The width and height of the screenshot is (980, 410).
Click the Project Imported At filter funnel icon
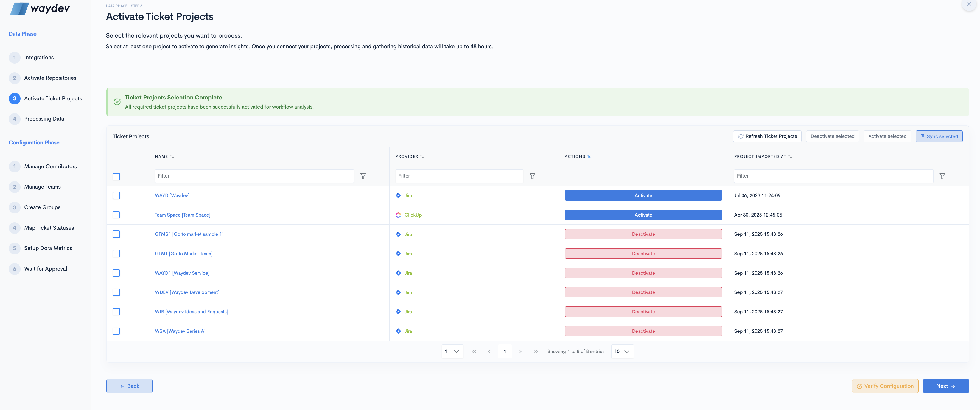point(942,176)
